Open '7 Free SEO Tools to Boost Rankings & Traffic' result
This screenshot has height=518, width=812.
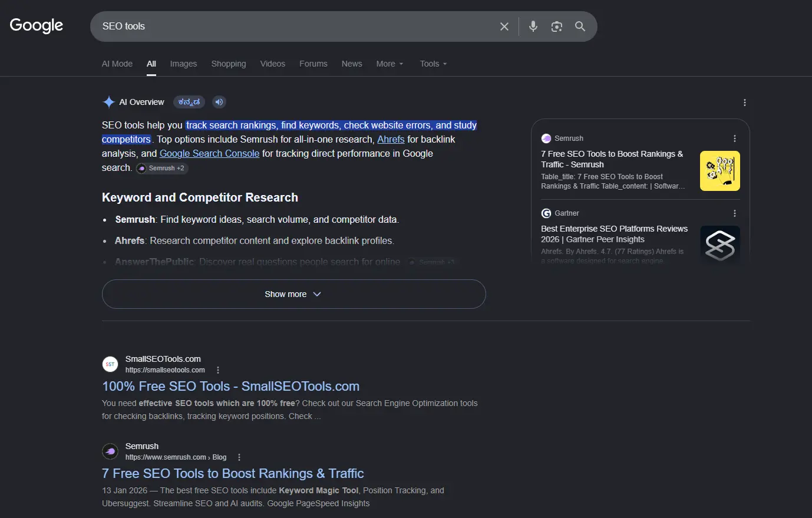233,473
